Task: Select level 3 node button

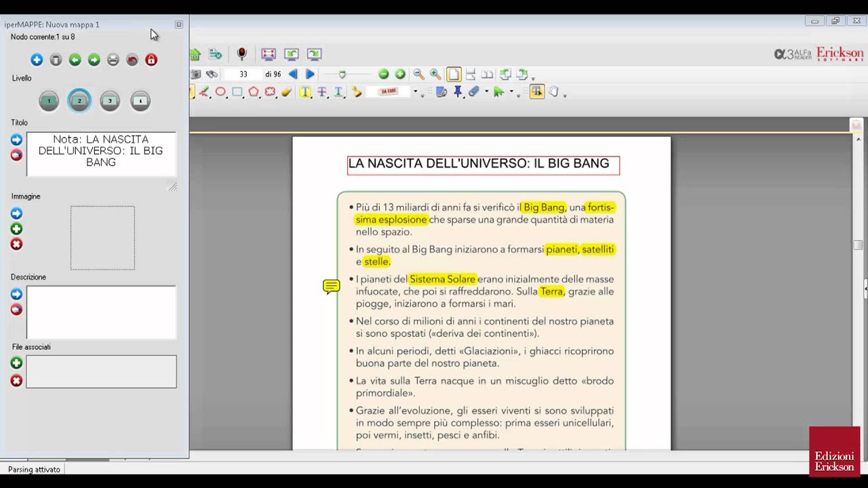Action: pyautogui.click(x=110, y=101)
